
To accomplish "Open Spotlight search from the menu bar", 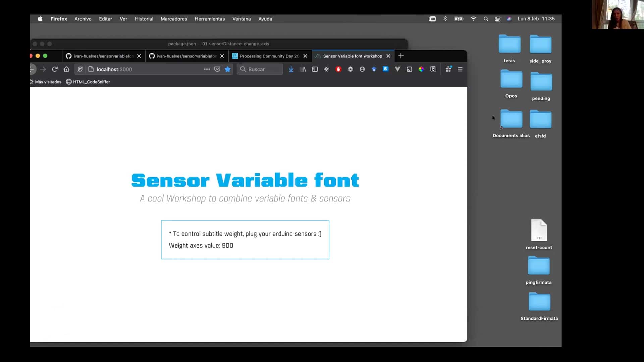I will (x=486, y=19).
